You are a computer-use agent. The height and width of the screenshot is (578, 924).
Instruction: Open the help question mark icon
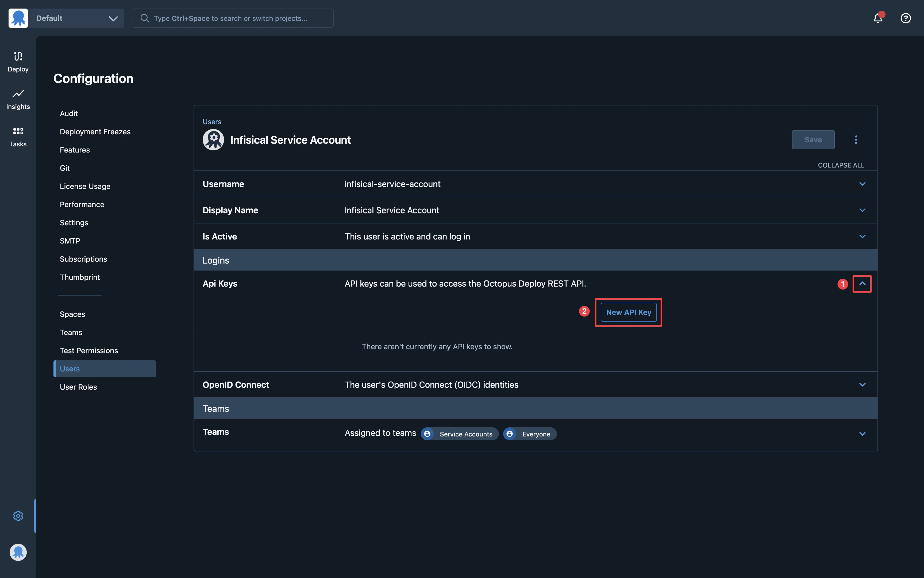[906, 18]
